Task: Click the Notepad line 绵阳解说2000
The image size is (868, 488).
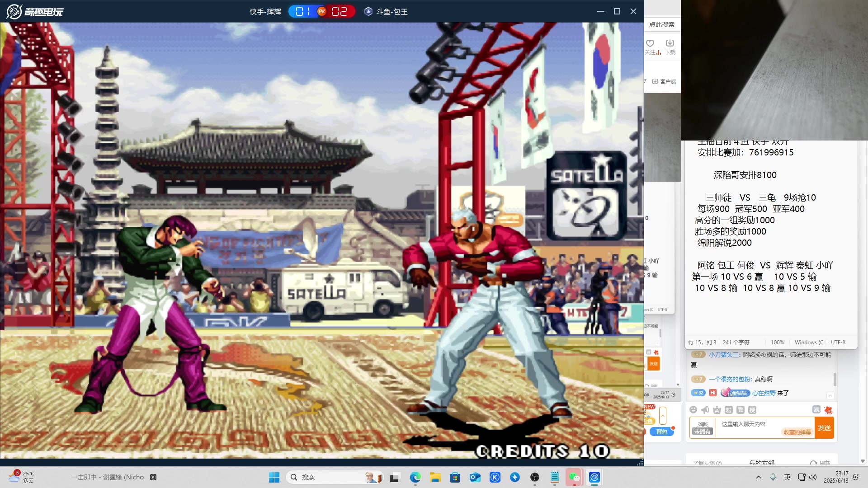Action: pyautogui.click(x=725, y=243)
